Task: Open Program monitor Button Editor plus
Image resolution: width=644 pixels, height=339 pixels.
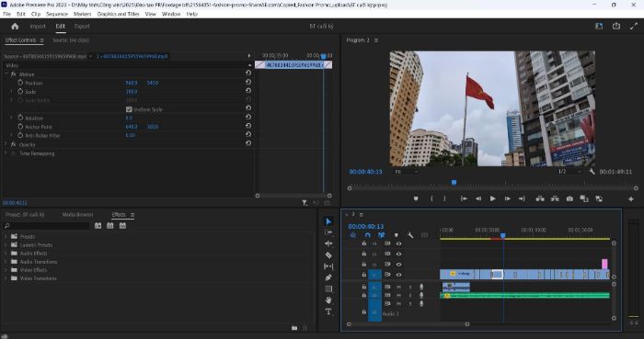Action: tap(631, 199)
